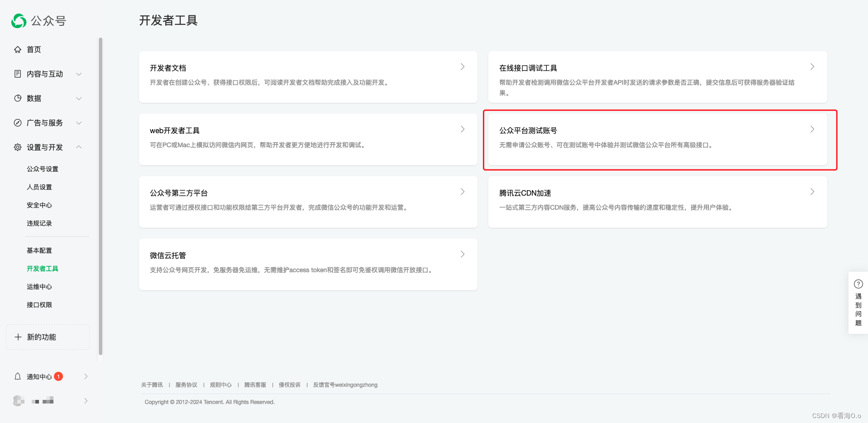Click the bell icon beside 通知中心
The width and height of the screenshot is (868, 423).
18,376
